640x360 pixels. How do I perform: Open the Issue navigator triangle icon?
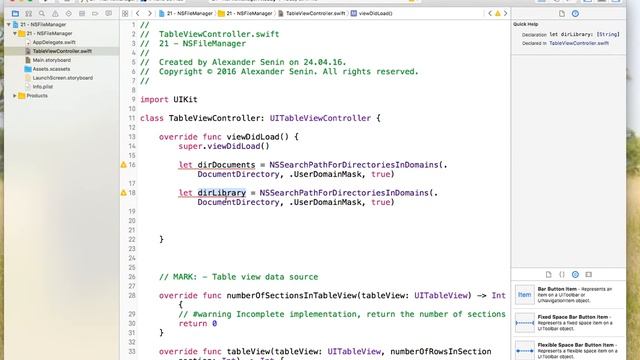coord(55,13)
